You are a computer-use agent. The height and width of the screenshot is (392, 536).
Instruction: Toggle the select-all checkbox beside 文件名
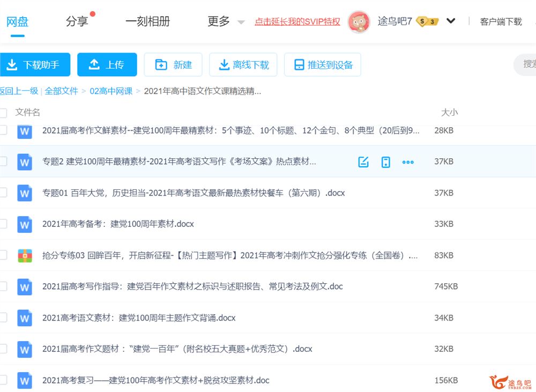coord(3,113)
